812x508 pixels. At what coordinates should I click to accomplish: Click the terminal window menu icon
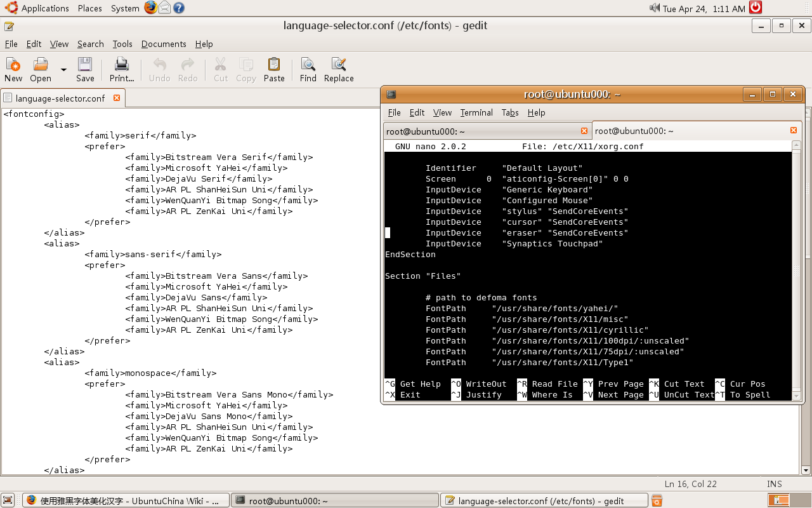(391, 94)
